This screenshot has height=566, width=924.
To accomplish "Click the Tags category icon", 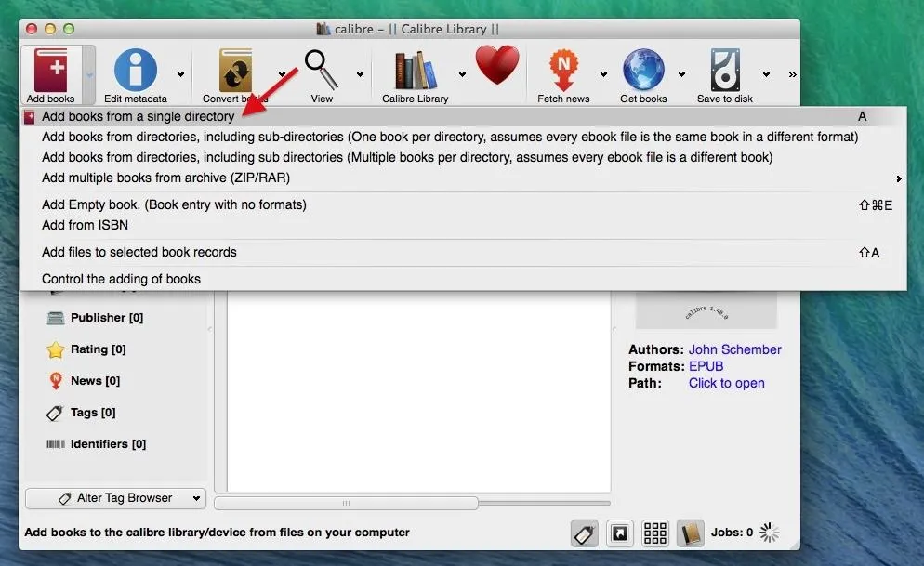I will pos(55,413).
